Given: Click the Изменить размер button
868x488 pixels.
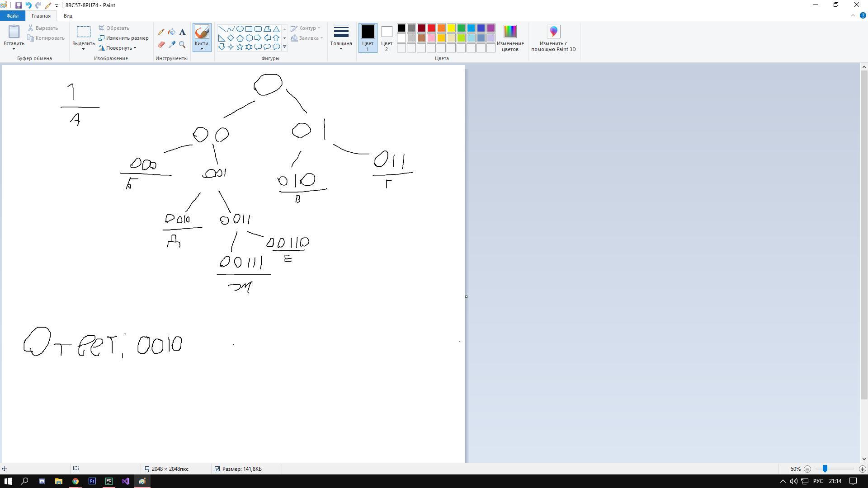Looking at the screenshot, I should pos(124,38).
